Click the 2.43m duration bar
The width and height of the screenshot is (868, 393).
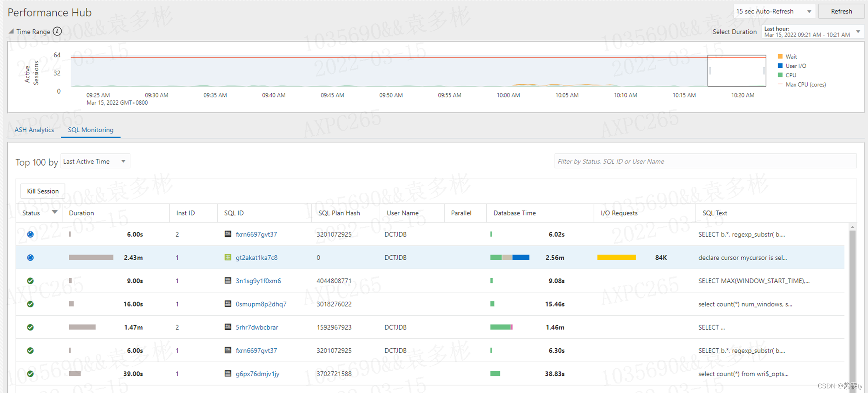pos(91,257)
